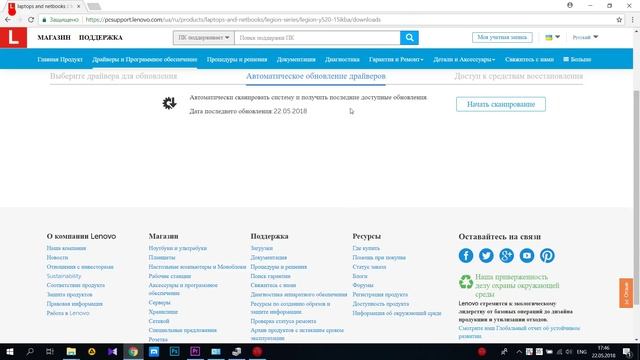Open the Блоги footer link

click(360, 276)
